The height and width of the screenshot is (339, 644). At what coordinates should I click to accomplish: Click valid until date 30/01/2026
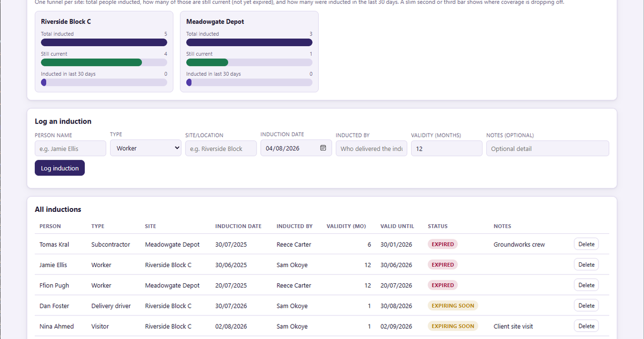tap(396, 245)
